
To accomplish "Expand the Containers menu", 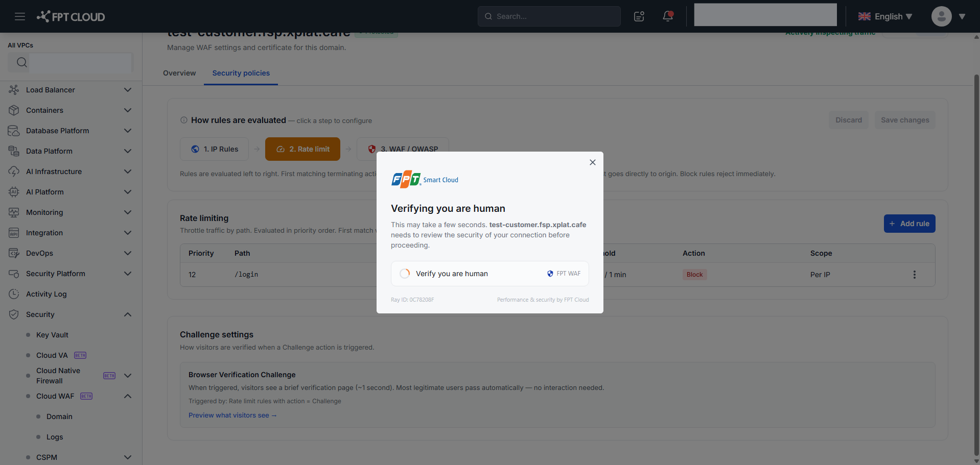I will tap(128, 110).
